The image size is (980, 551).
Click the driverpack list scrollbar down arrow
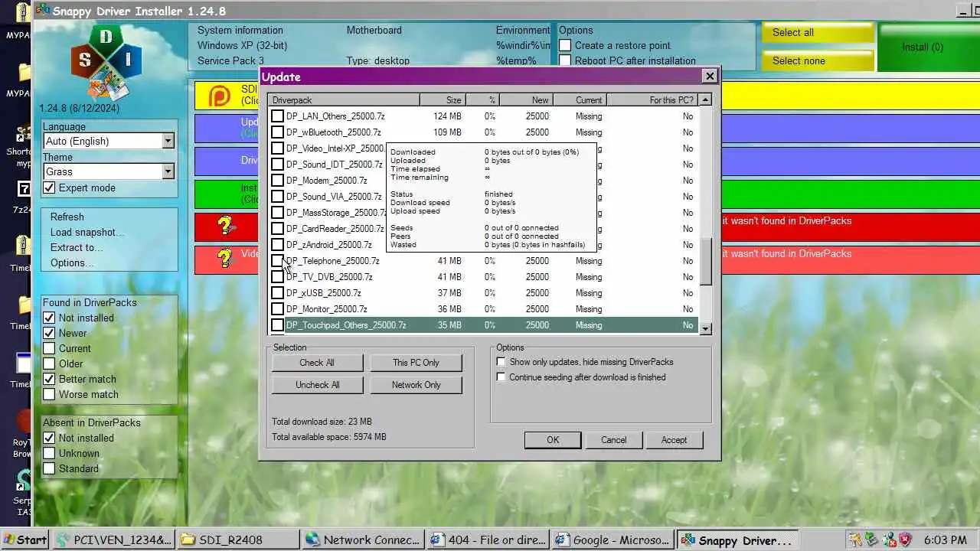tap(706, 328)
